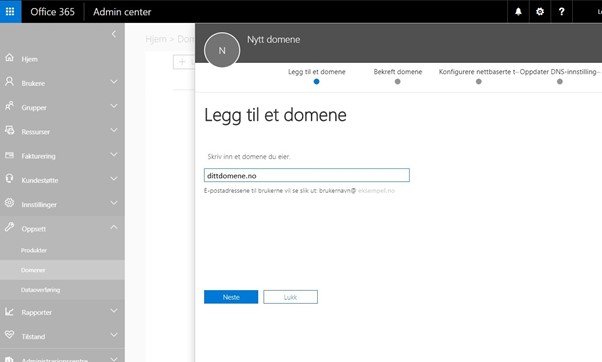Expand the Grupper menu chevron
This screenshot has width=602, height=362.
click(114, 106)
